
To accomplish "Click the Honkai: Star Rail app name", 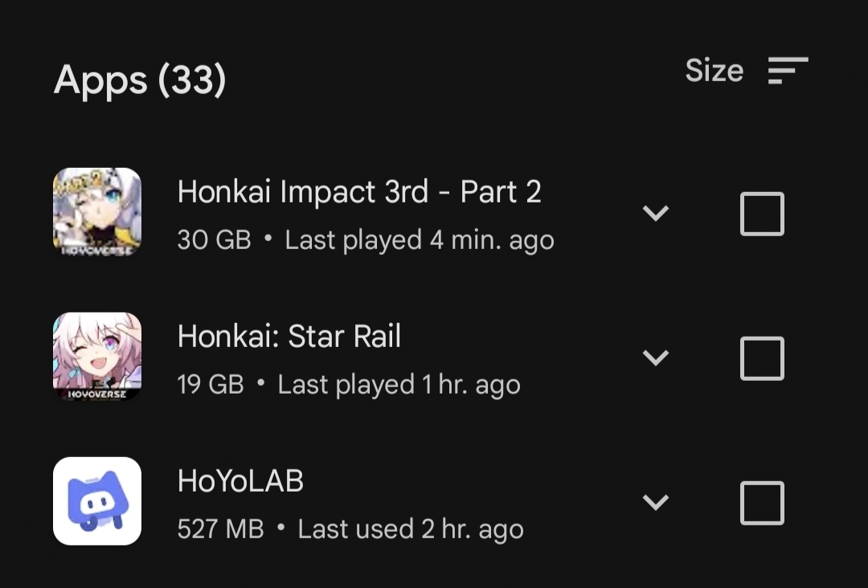I will (x=289, y=336).
